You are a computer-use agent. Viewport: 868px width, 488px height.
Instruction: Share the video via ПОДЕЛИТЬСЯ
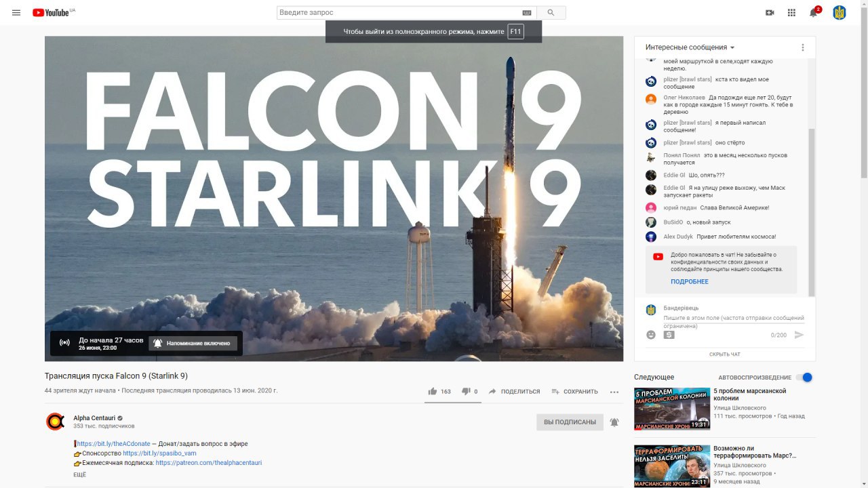[514, 391]
